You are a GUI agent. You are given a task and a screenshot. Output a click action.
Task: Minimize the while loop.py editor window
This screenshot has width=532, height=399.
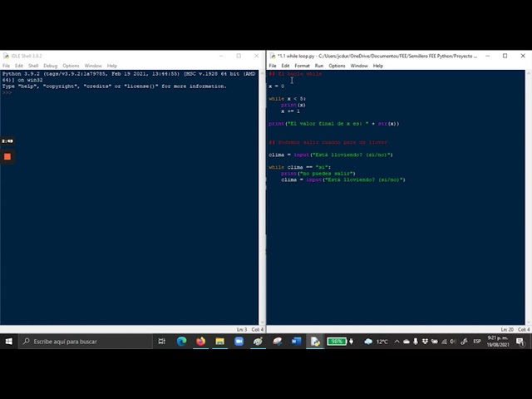click(x=488, y=56)
